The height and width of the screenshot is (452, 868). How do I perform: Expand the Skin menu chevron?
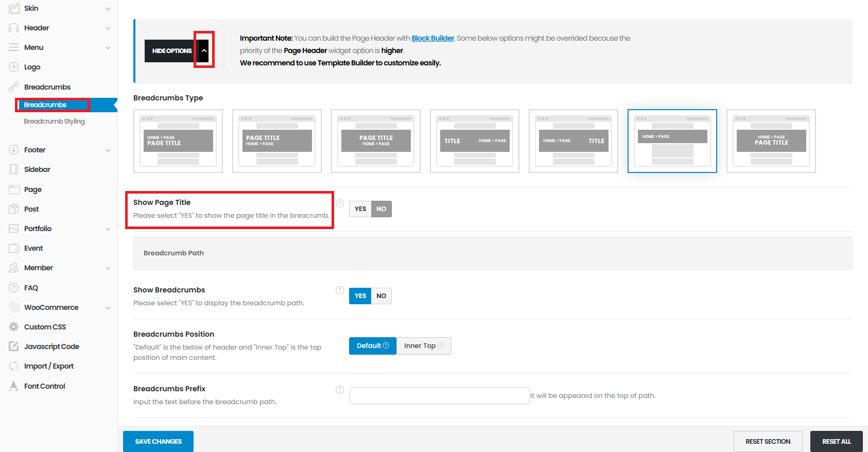tap(108, 9)
